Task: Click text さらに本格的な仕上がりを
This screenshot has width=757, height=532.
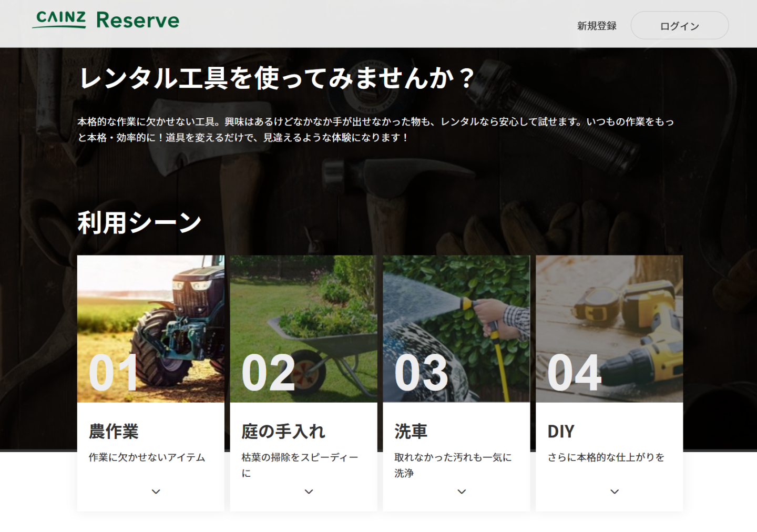Action: coord(606,457)
